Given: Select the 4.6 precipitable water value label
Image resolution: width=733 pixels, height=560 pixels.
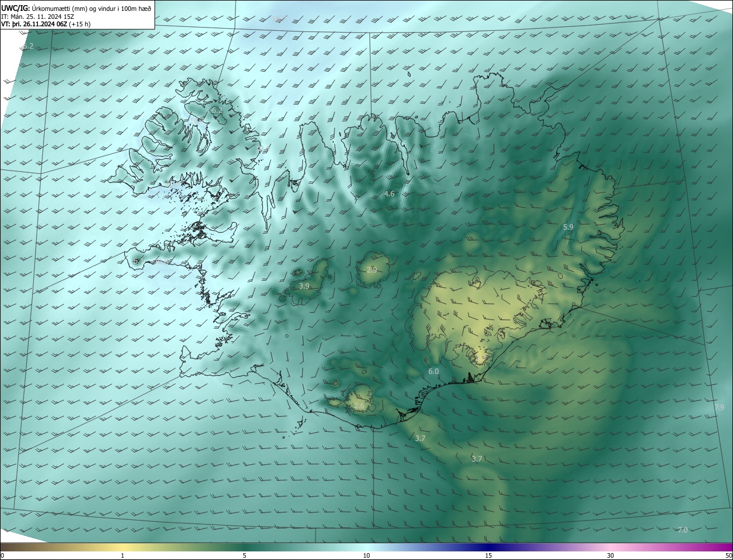Looking at the screenshot, I should [x=389, y=194].
